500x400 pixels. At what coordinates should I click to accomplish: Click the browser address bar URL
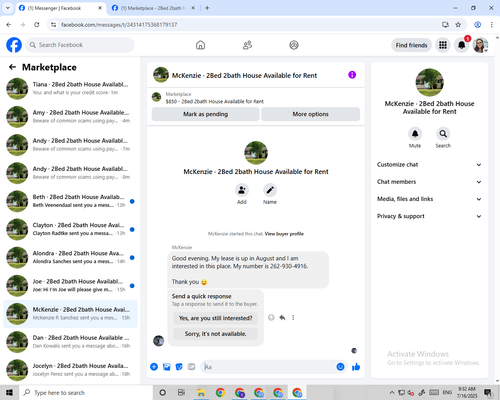point(119,25)
